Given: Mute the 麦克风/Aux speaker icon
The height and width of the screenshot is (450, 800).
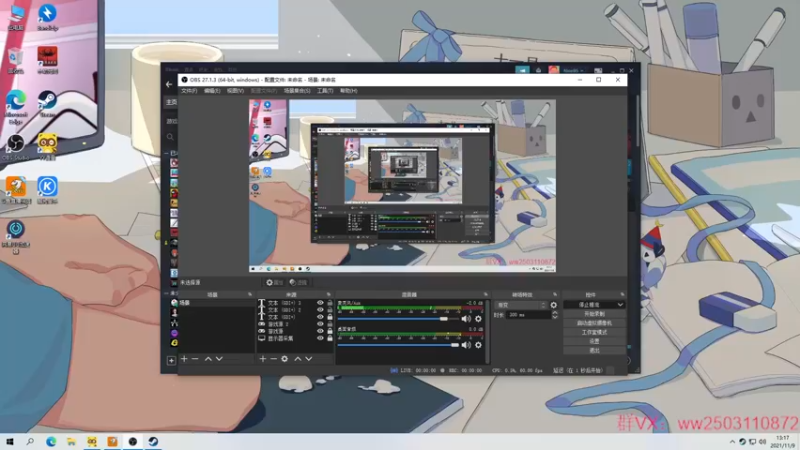Looking at the screenshot, I should pos(466,319).
